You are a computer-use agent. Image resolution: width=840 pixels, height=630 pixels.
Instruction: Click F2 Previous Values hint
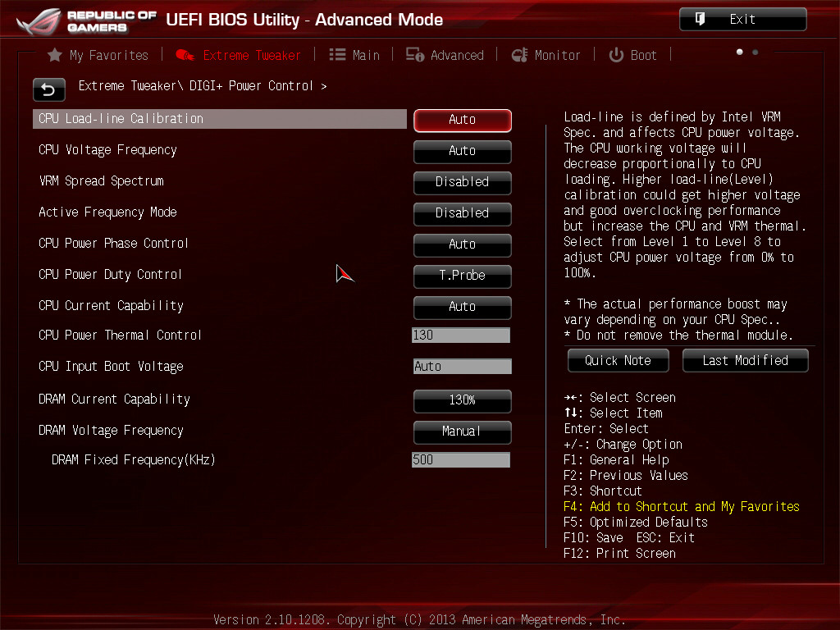pos(626,476)
